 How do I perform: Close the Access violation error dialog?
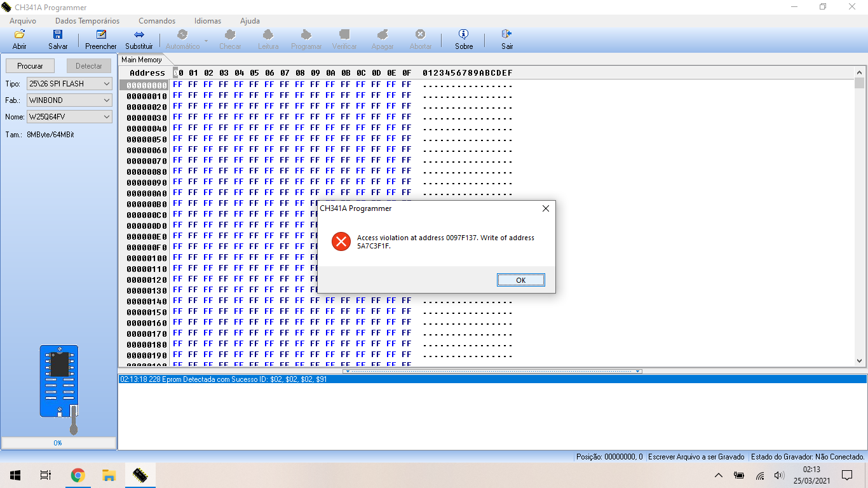tap(545, 208)
